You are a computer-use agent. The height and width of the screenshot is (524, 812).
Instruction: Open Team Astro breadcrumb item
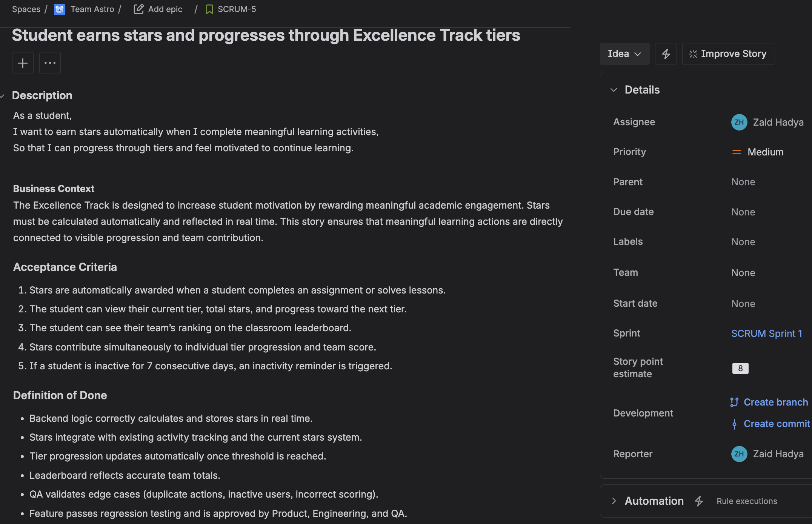[x=92, y=9]
